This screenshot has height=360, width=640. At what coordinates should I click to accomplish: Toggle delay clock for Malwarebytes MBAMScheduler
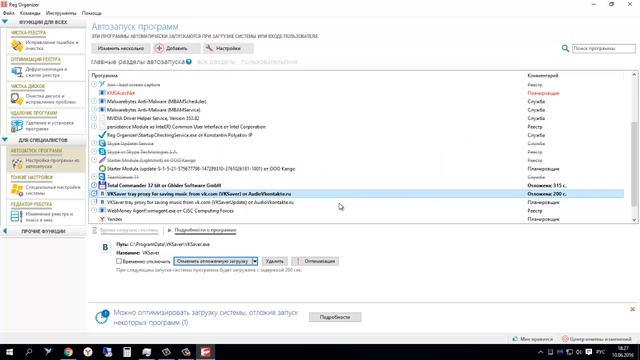coord(94,101)
